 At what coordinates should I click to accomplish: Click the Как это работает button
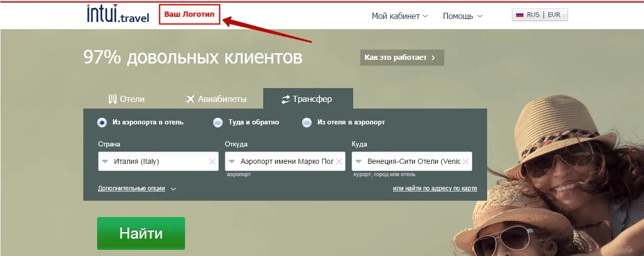402,58
